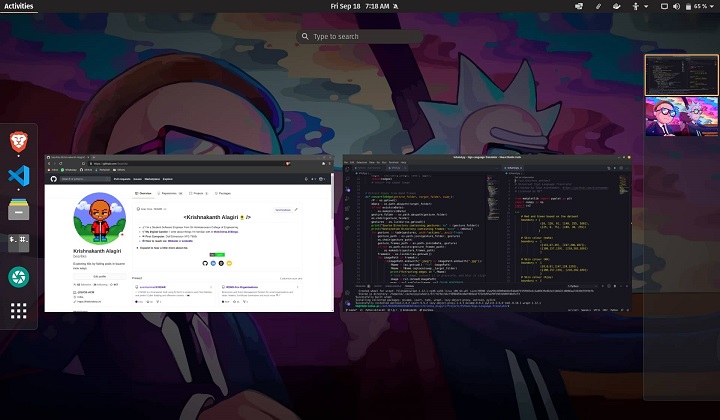Open Marketplace in the GitHub header
The image size is (720, 420).
point(152,179)
